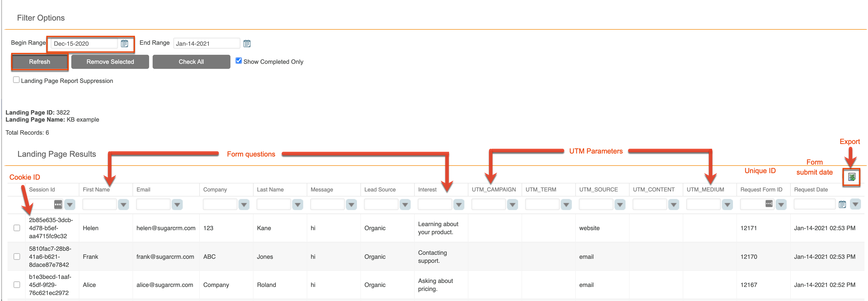868x301 pixels.
Task: Open the First Name filter funnel menu
Action: (123, 205)
